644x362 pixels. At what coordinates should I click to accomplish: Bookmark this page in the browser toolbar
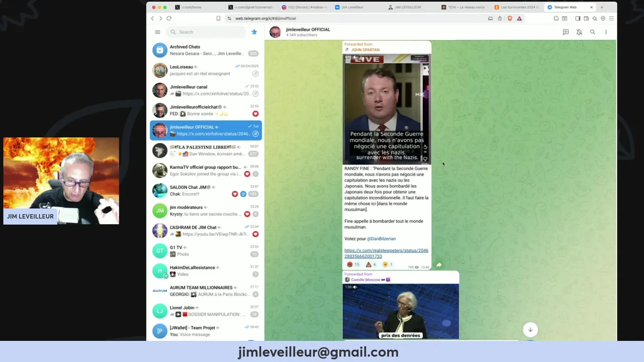click(218, 19)
